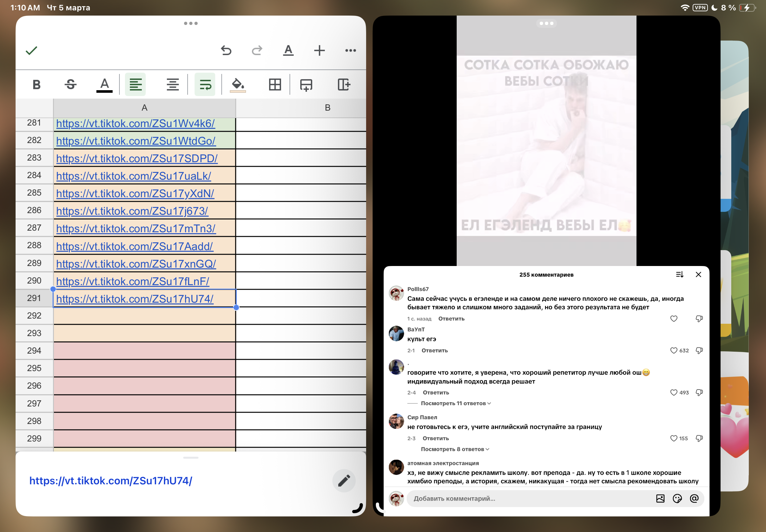Screen dimensions: 766x532
Task: Select cell with link ZSu17Aadd
Action: tap(144, 246)
